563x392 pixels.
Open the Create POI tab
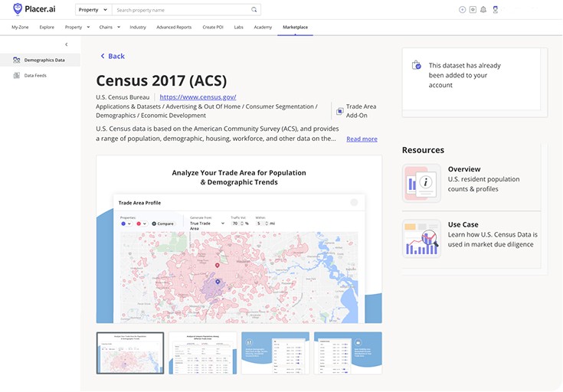(x=213, y=27)
